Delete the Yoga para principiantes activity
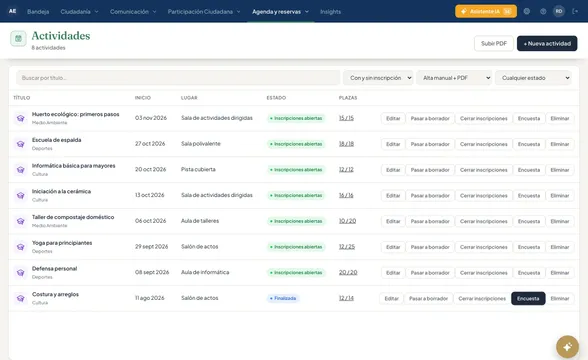Screen dimensions: 588x360 point(560,247)
